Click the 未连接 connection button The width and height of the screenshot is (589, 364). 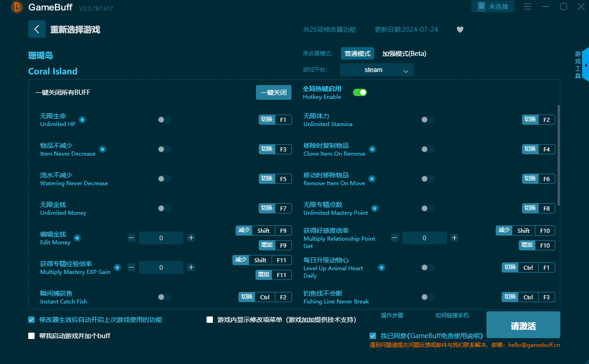point(493,6)
